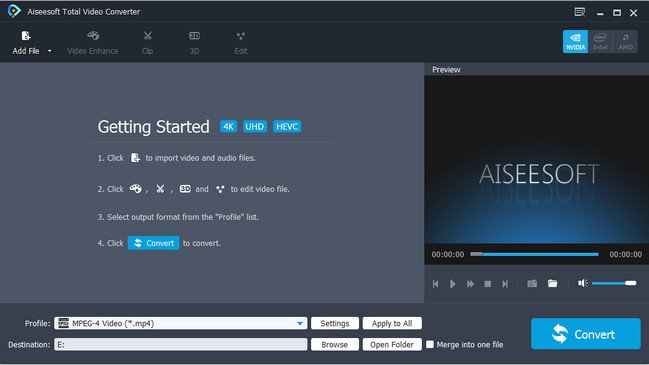Click the Profile dropdown arrow
The height and width of the screenshot is (365, 649).
(300, 323)
